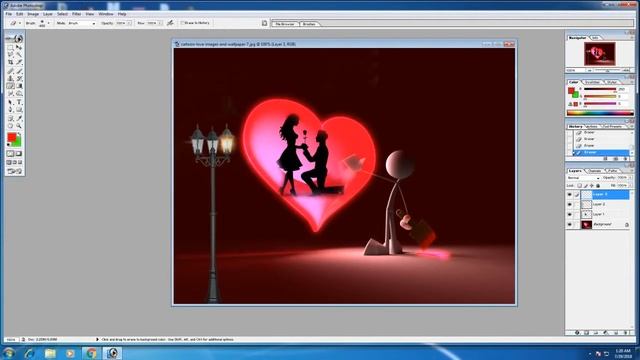Screen dimensions: 640x360
Task: Open the Filter menu
Action: pyautogui.click(x=76, y=14)
